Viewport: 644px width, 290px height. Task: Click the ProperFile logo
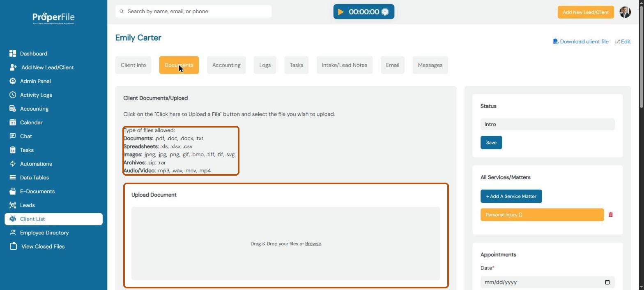click(54, 18)
